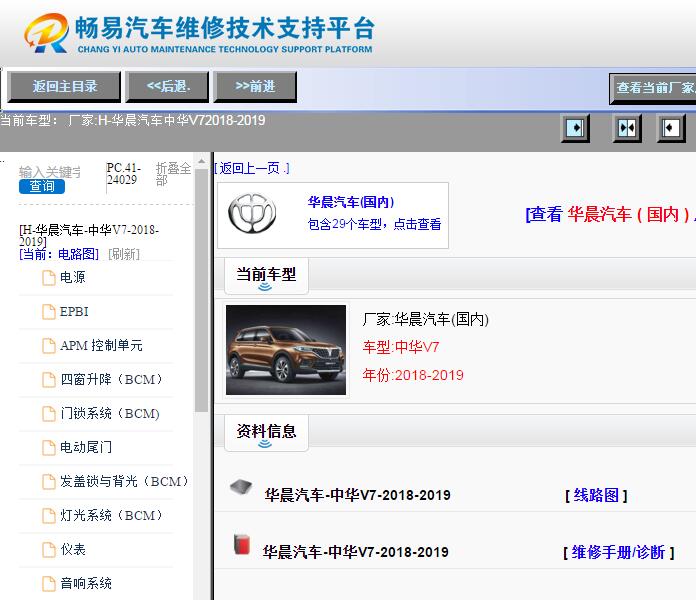Click the [H-华晨汽车-中华V7-2018-2019] tree heading
This screenshot has width=696, height=600.
[89, 236]
